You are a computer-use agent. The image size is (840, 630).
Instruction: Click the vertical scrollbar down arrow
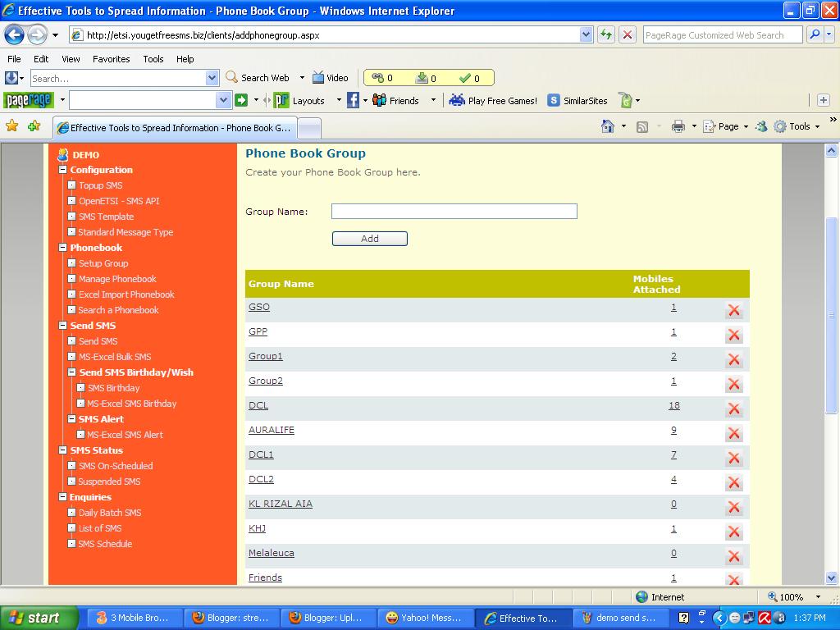pyautogui.click(x=831, y=578)
